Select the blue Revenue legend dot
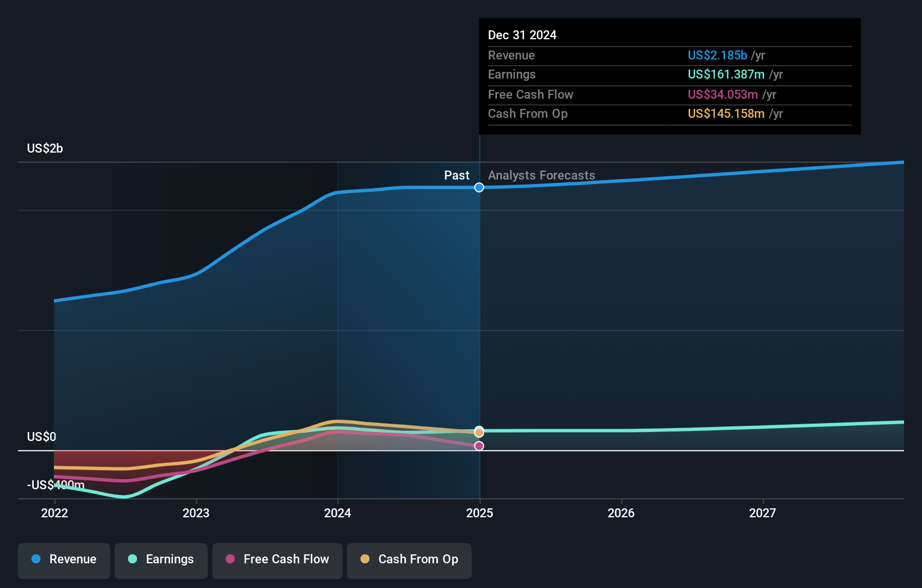 point(36,559)
